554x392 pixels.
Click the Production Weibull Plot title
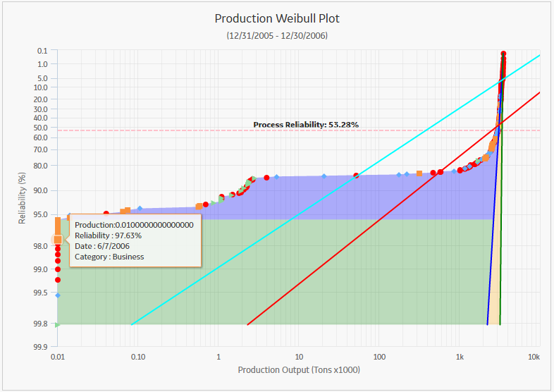[x=277, y=18]
